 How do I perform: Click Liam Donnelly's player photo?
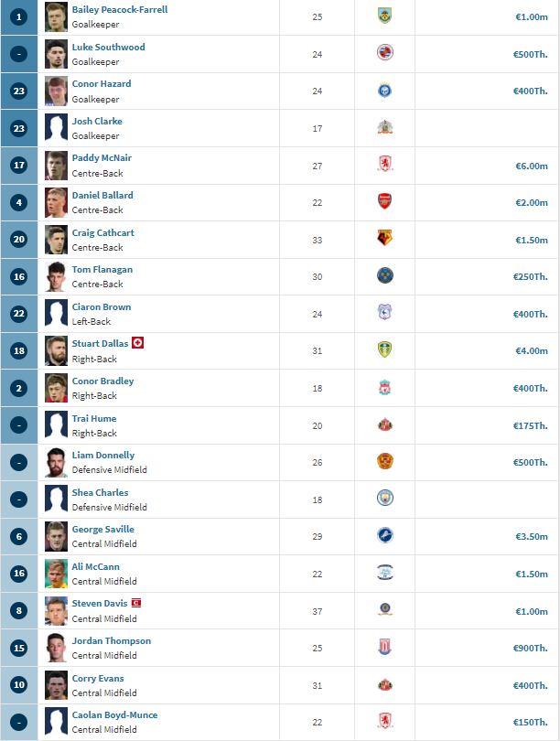56,463
